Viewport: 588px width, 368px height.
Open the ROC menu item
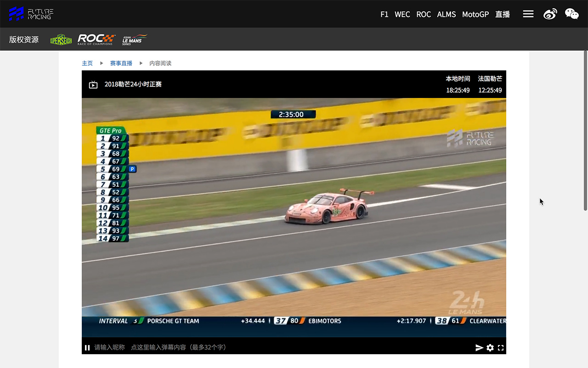coord(424,14)
